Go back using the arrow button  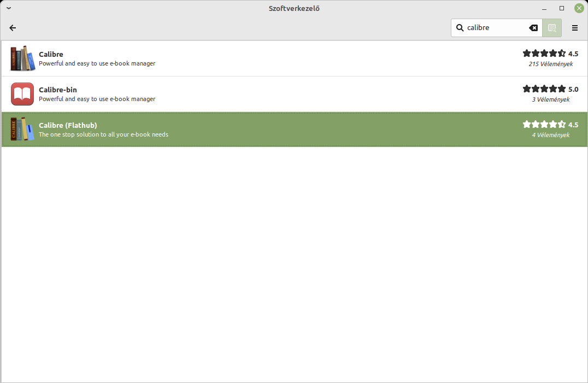pos(13,28)
